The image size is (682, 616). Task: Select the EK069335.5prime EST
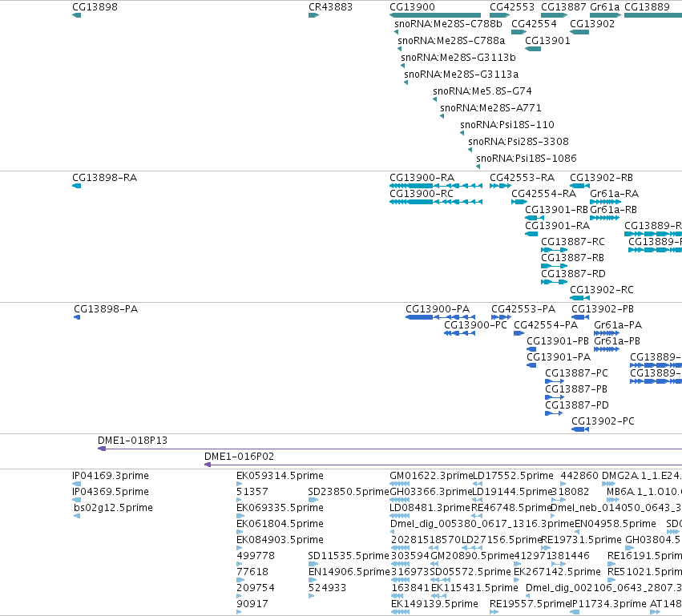240,516
